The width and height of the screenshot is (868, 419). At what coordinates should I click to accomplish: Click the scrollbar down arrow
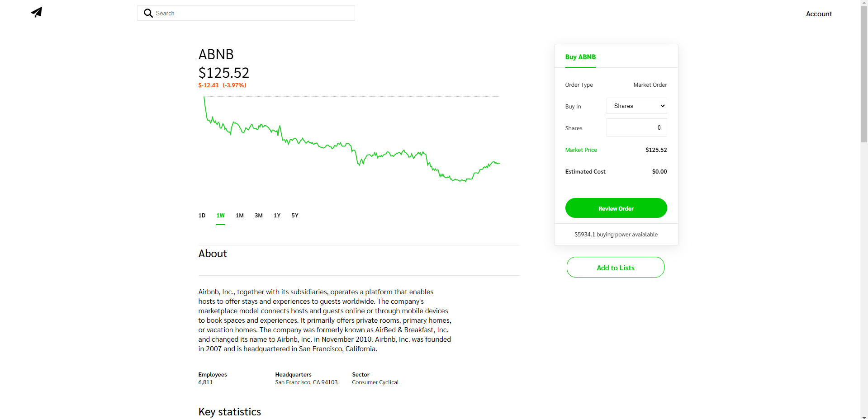click(x=863, y=416)
